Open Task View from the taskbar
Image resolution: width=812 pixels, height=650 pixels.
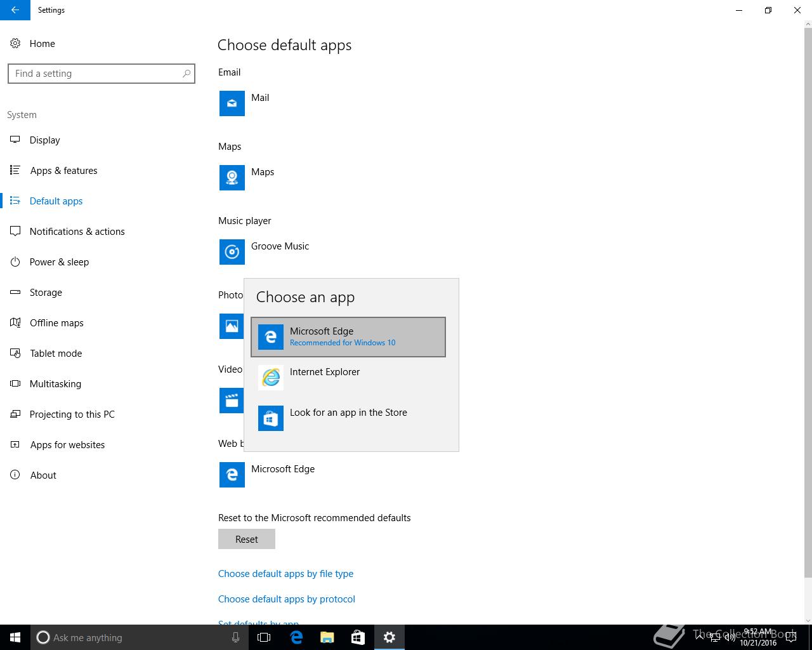click(264, 637)
